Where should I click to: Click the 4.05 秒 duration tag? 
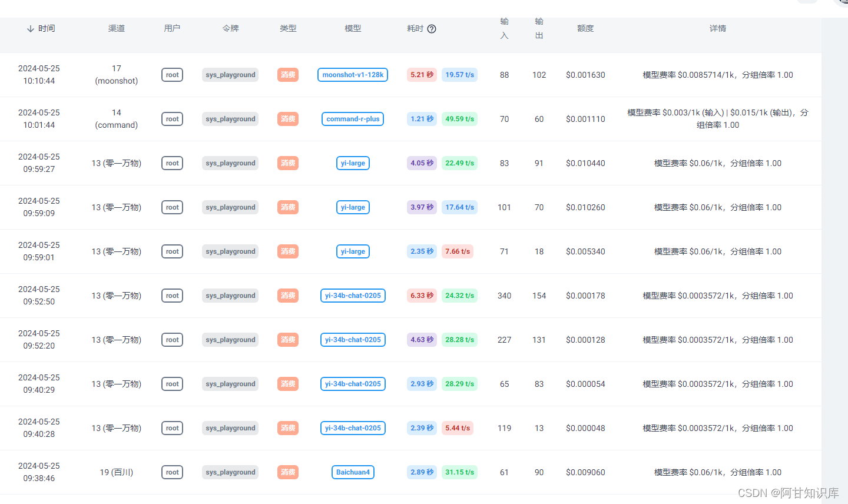(422, 163)
